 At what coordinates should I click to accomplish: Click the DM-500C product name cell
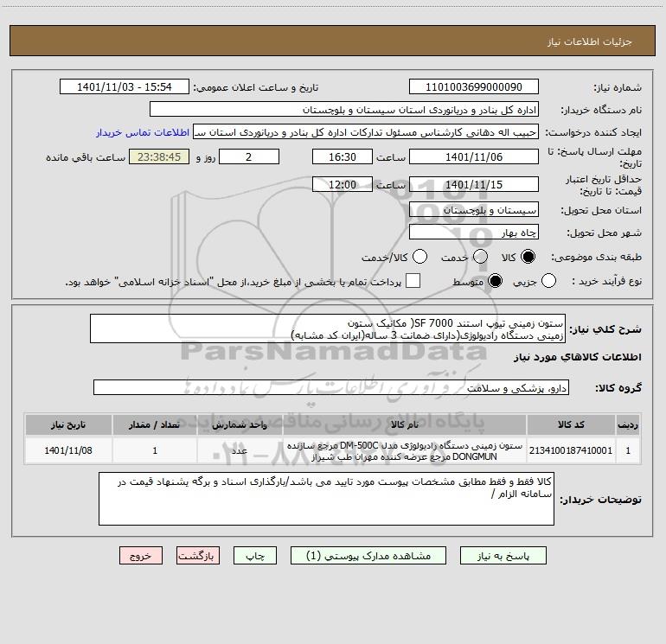click(x=405, y=451)
